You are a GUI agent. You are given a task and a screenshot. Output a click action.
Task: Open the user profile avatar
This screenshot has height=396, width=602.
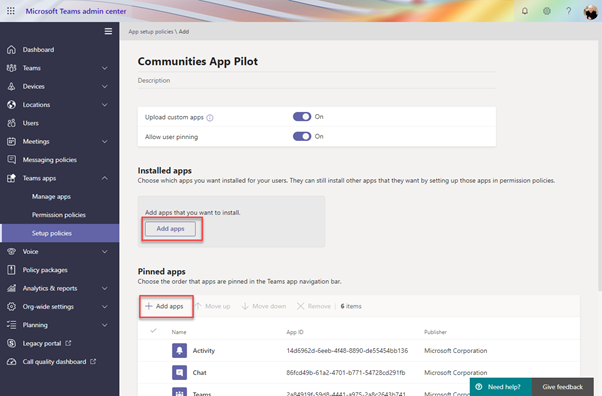[590, 12]
